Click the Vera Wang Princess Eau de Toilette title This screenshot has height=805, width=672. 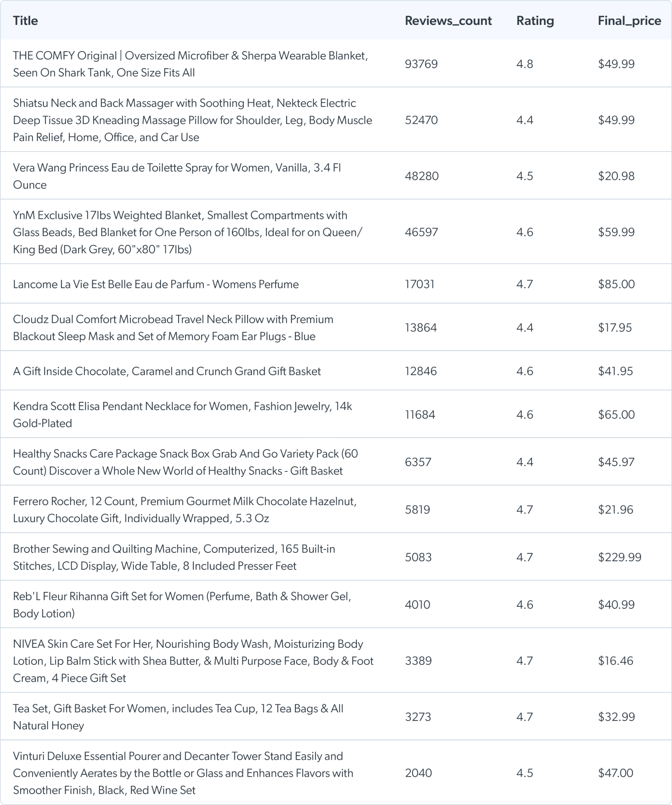tap(177, 176)
